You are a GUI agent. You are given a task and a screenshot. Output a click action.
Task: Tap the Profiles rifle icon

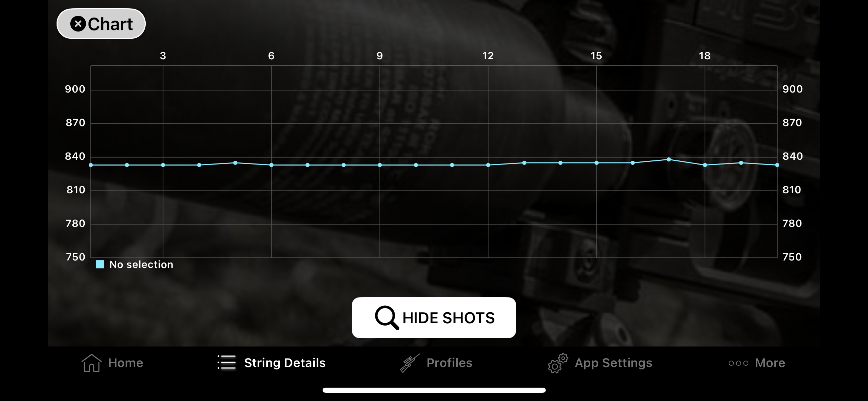tap(410, 363)
